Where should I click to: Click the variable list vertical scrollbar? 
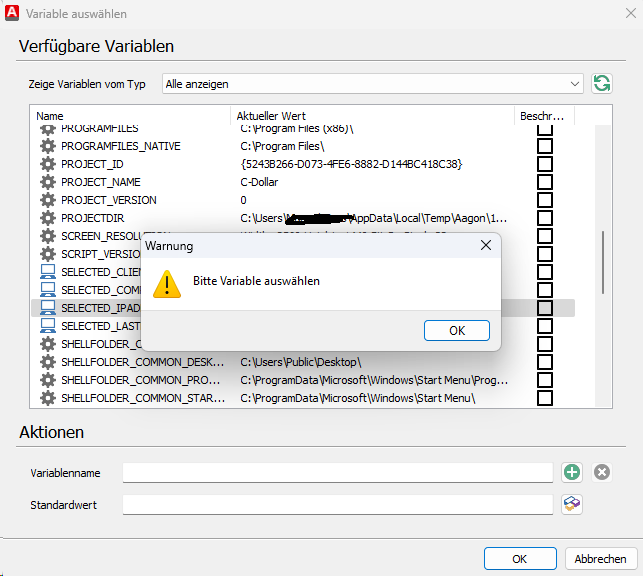[602, 261]
